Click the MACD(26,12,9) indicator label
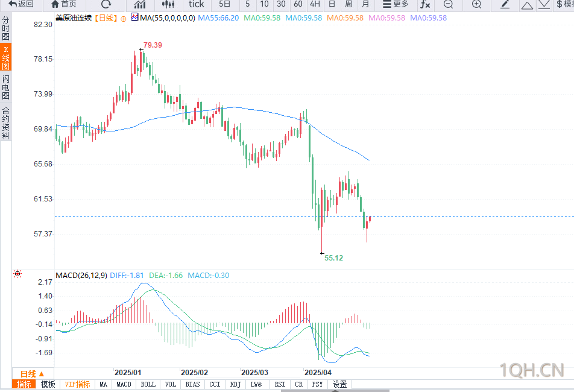 pyautogui.click(x=81, y=275)
